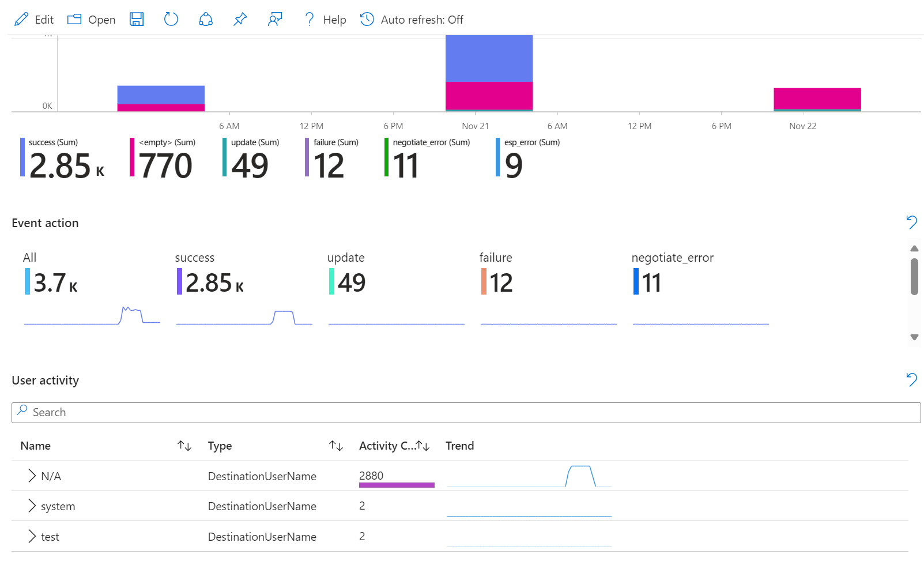Click the Name column header text
The width and height of the screenshot is (924, 573).
(x=35, y=446)
